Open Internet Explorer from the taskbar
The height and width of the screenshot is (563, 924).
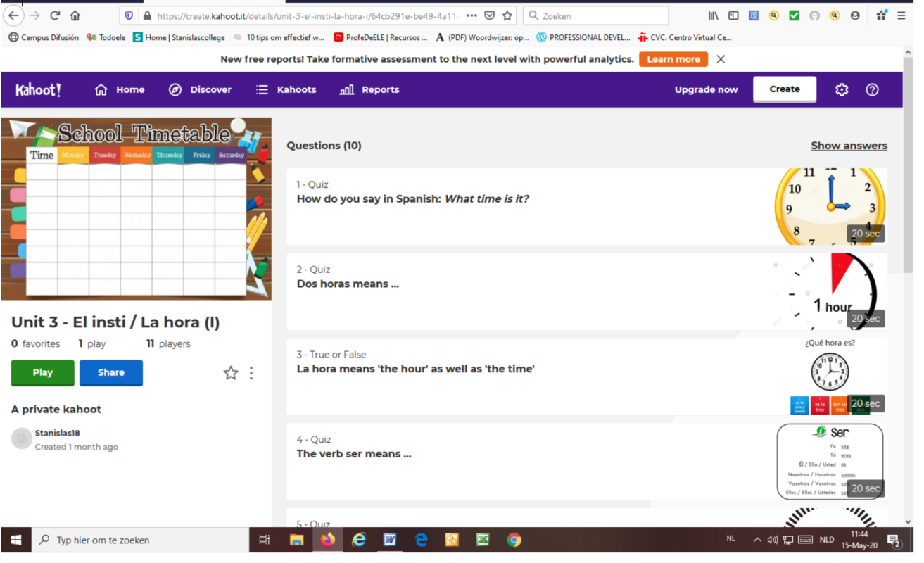pos(359,540)
